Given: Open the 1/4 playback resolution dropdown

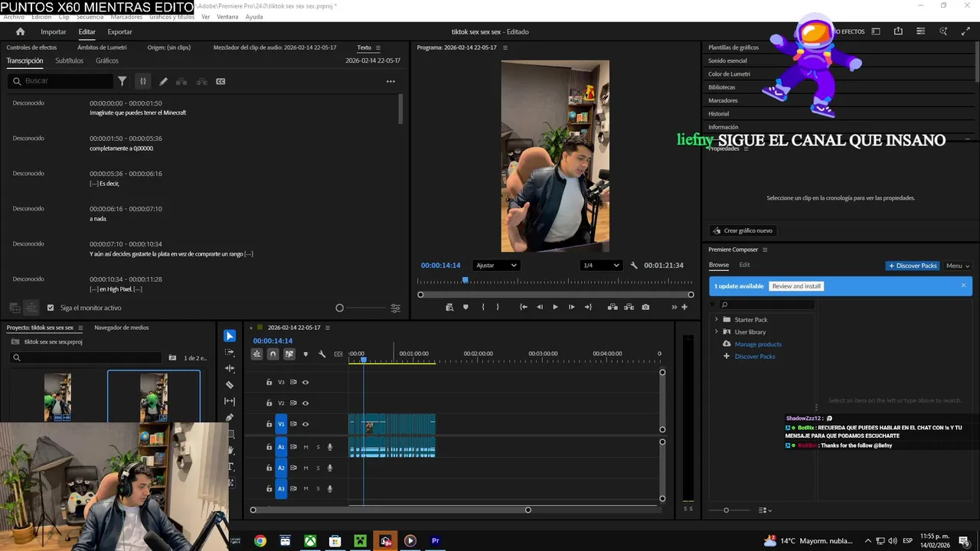Looking at the screenshot, I should point(601,266).
